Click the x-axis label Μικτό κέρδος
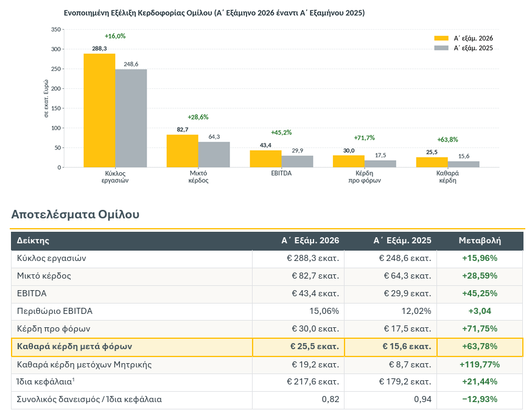 [198, 176]
